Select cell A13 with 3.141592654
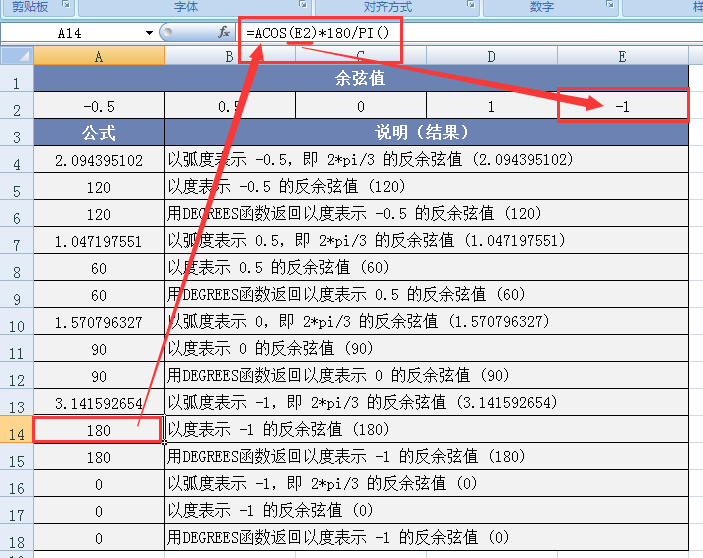The image size is (703, 558). 99,402
